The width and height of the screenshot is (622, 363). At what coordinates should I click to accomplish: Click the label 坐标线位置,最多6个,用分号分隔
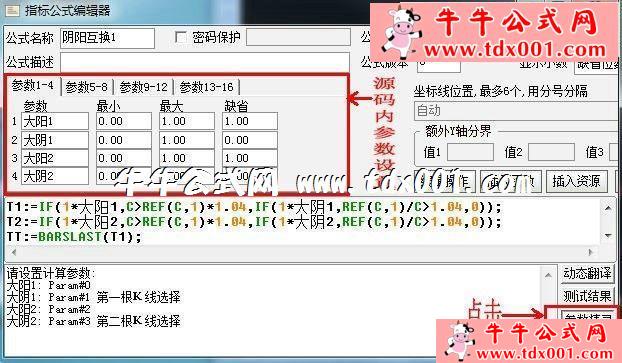pos(500,92)
